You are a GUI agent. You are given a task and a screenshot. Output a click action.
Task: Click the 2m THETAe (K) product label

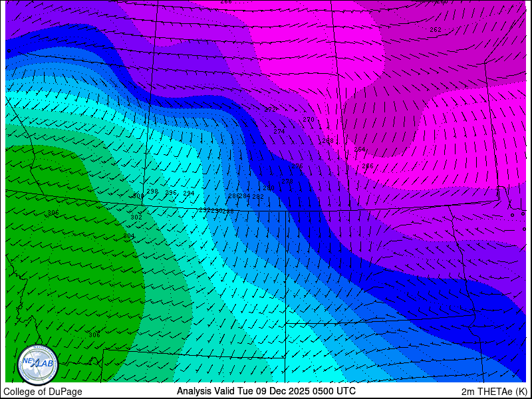point(494,392)
